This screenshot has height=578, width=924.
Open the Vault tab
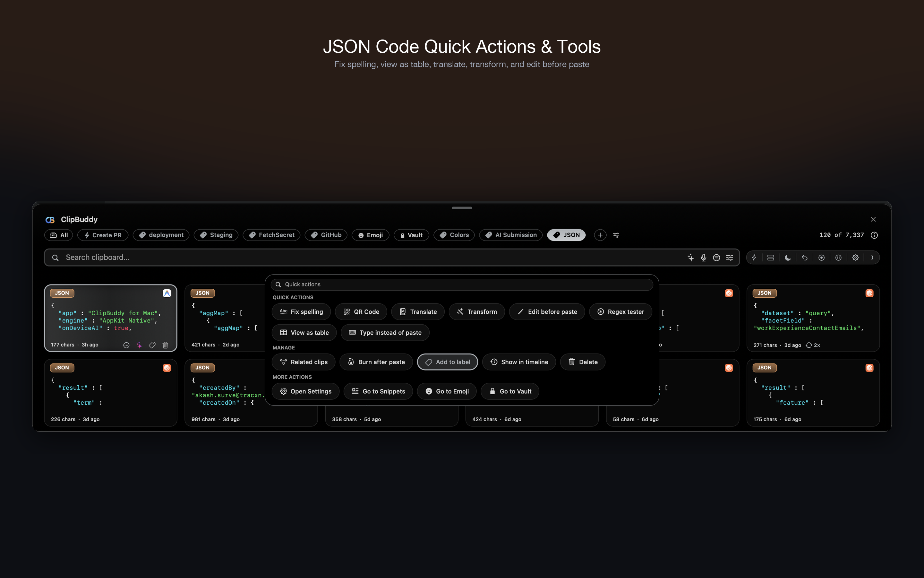(x=411, y=235)
